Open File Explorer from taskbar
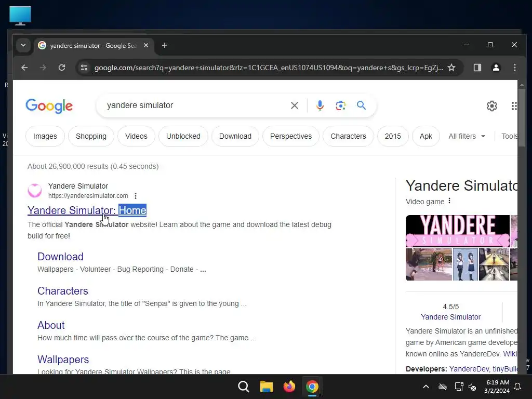This screenshot has width=532, height=399. [267, 387]
